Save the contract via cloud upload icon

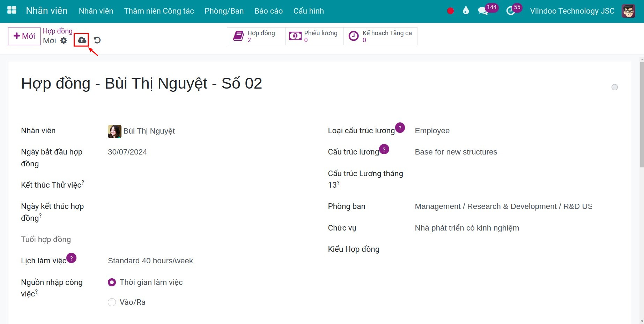(x=82, y=40)
